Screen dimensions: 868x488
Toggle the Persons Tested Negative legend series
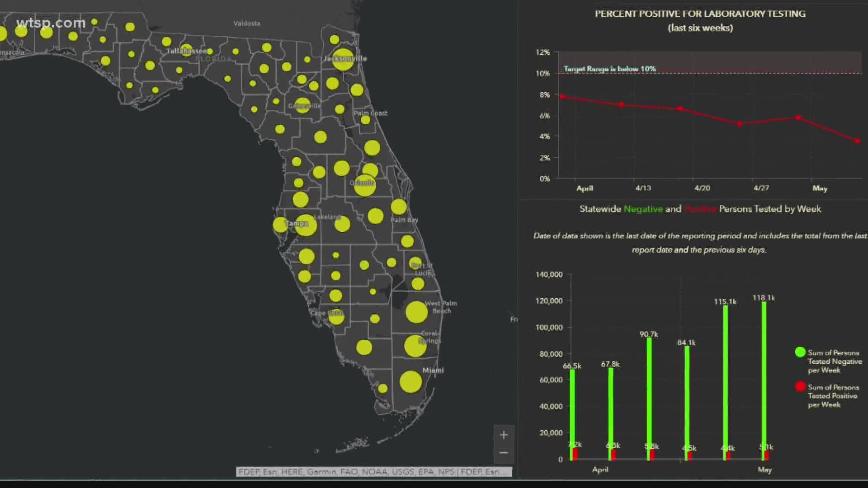point(834,361)
